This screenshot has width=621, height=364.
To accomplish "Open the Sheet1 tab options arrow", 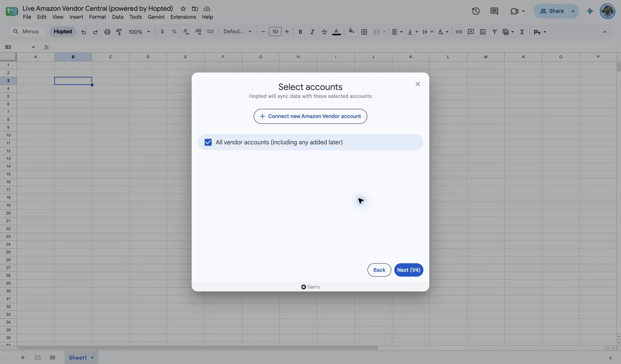I will click(x=92, y=358).
